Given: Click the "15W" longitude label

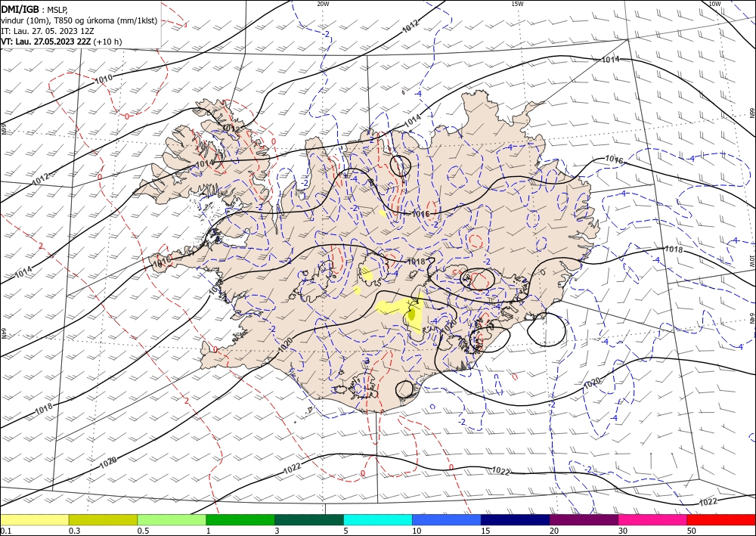Looking at the screenshot, I should tap(517, 4).
